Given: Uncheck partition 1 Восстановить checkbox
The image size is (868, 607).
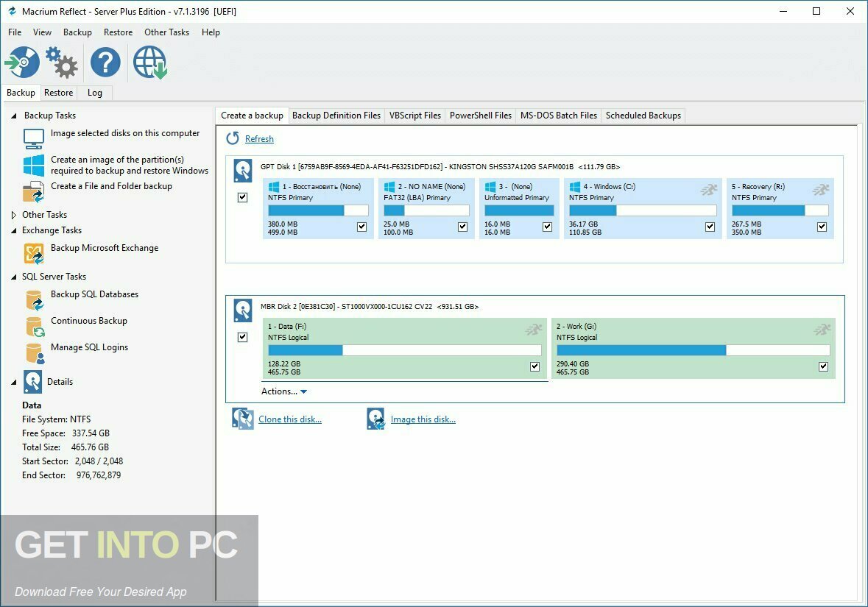Looking at the screenshot, I should coord(362,227).
